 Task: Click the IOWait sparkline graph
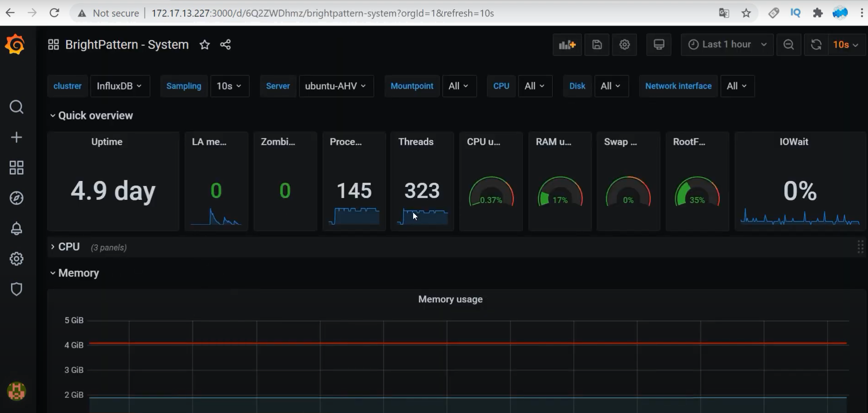[800, 216]
